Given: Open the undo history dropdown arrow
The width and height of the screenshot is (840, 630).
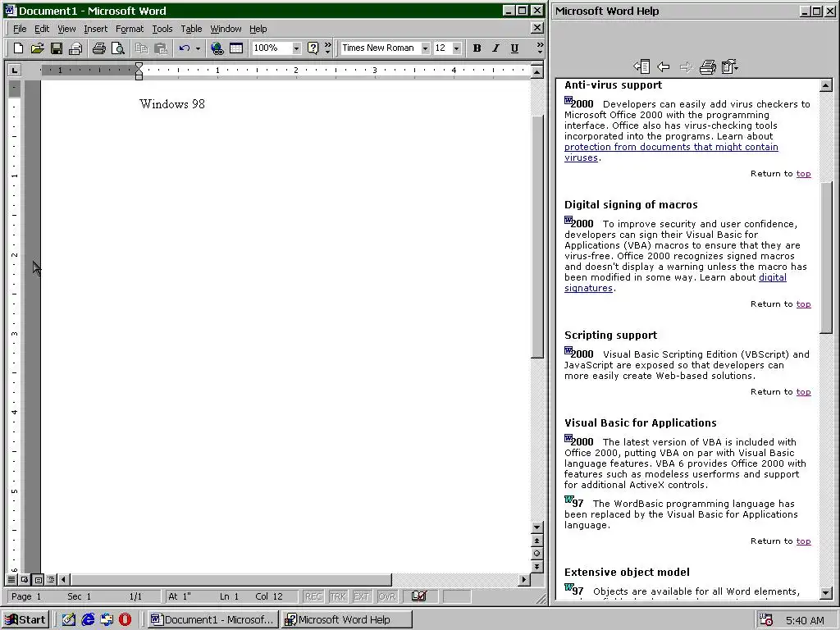Looking at the screenshot, I should (198, 48).
